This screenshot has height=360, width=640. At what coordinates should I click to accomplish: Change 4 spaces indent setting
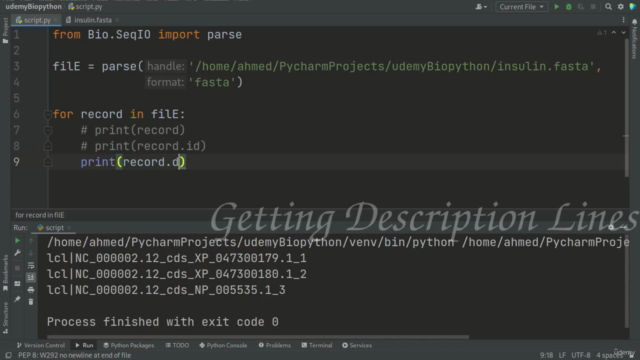point(609,355)
